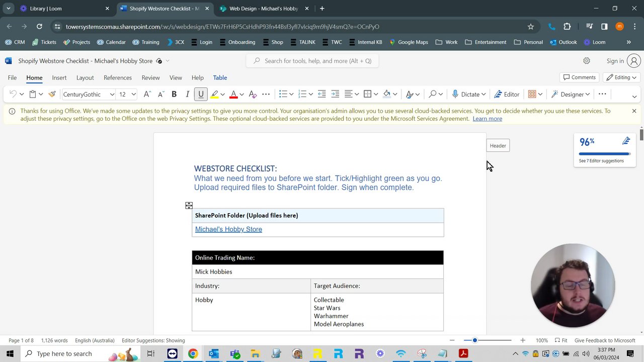Switch to the Library | Loom browser tab
This screenshot has width=644, height=362.
coord(64,9)
